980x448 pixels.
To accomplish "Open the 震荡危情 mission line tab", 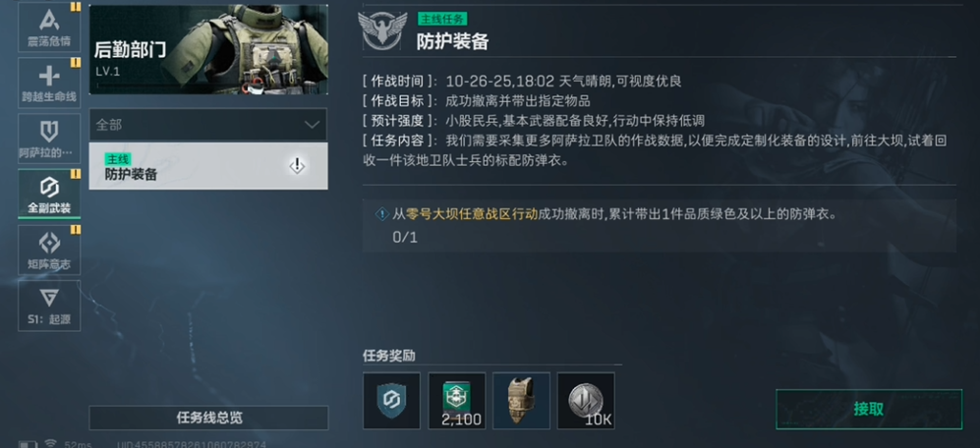I will coord(49,28).
